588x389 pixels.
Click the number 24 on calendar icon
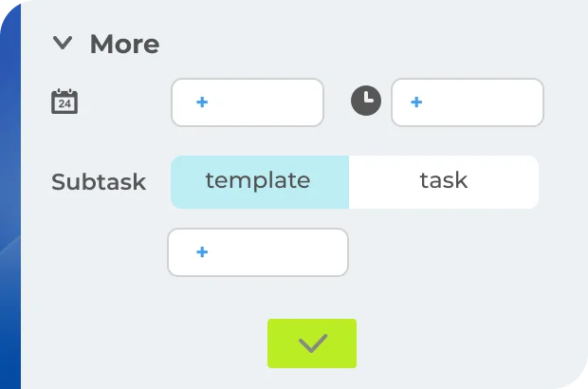coord(64,105)
